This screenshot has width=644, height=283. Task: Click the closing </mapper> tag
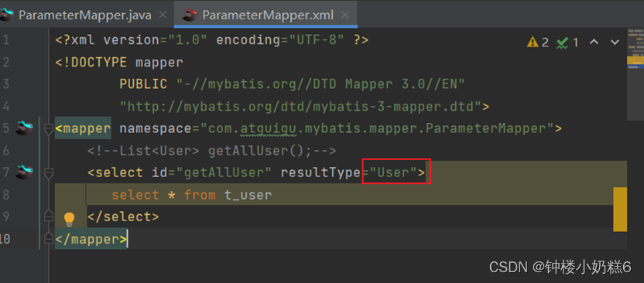(x=91, y=239)
